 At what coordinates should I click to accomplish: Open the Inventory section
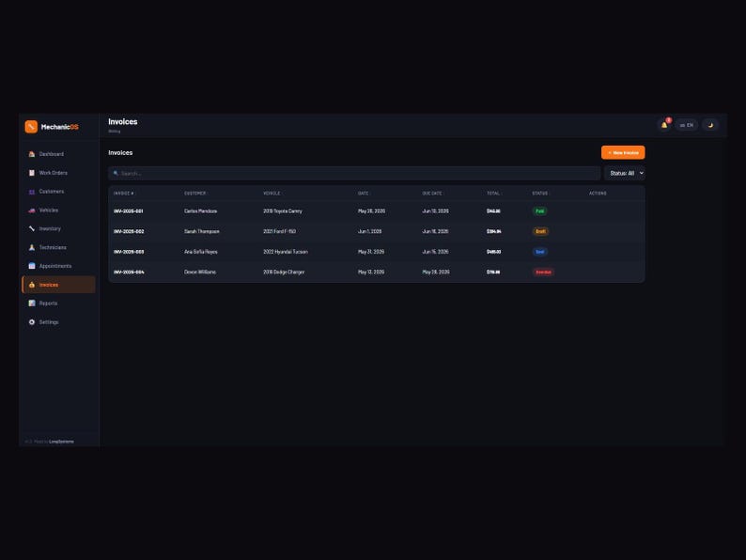[x=58, y=229]
